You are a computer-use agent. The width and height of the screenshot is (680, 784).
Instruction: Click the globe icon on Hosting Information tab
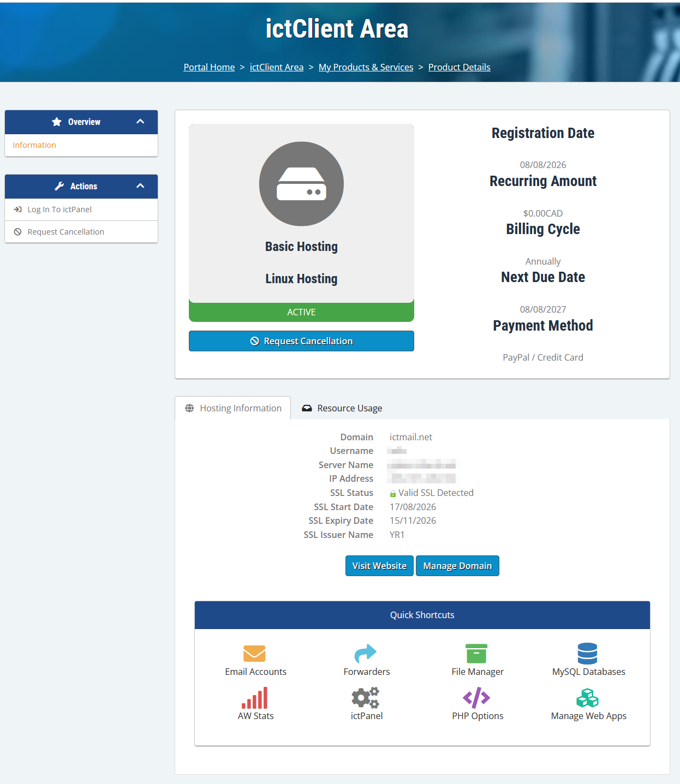pos(189,408)
